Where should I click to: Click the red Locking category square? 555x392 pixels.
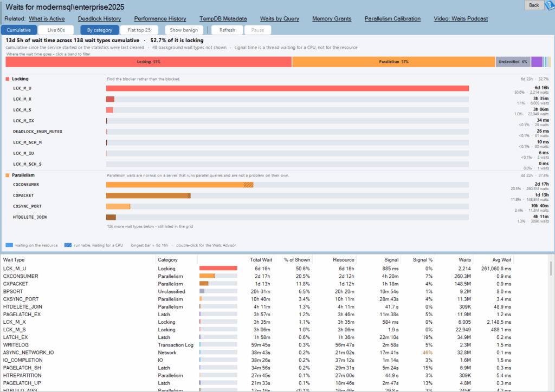(x=8, y=79)
